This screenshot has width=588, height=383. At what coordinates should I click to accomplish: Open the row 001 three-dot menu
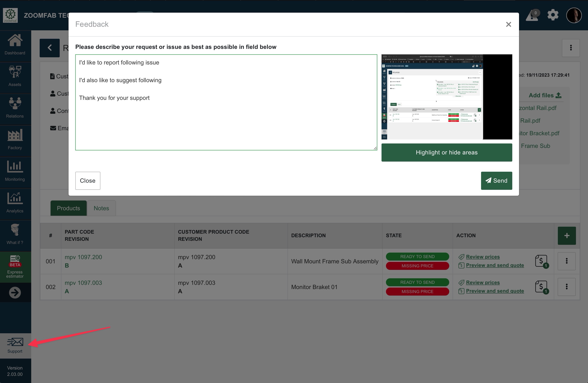(x=566, y=261)
